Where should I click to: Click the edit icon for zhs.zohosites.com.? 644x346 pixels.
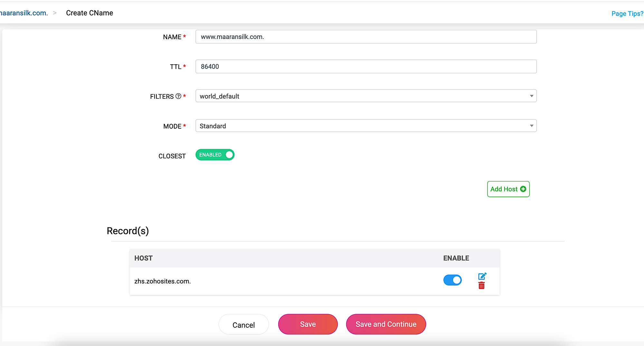click(482, 276)
